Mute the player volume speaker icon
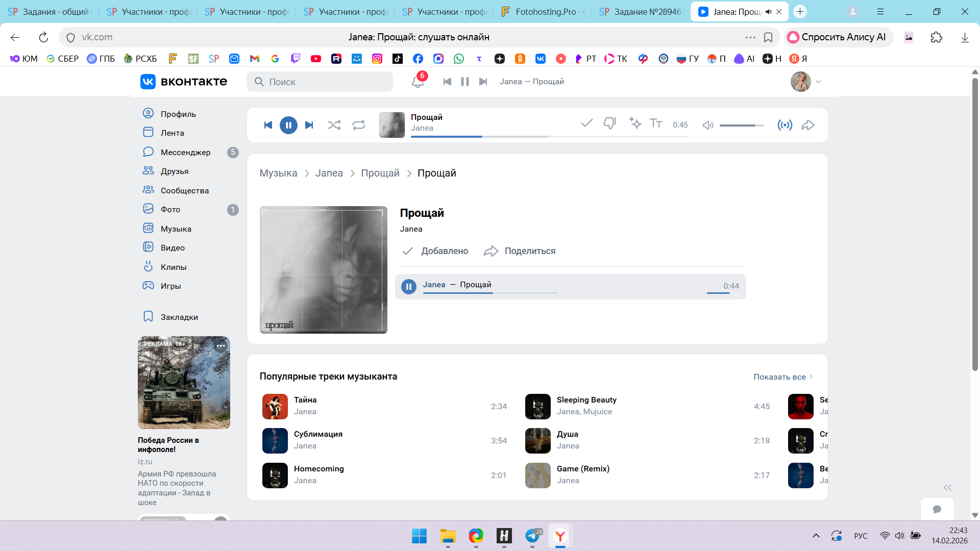The width and height of the screenshot is (980, 551). tap(707, 125)
